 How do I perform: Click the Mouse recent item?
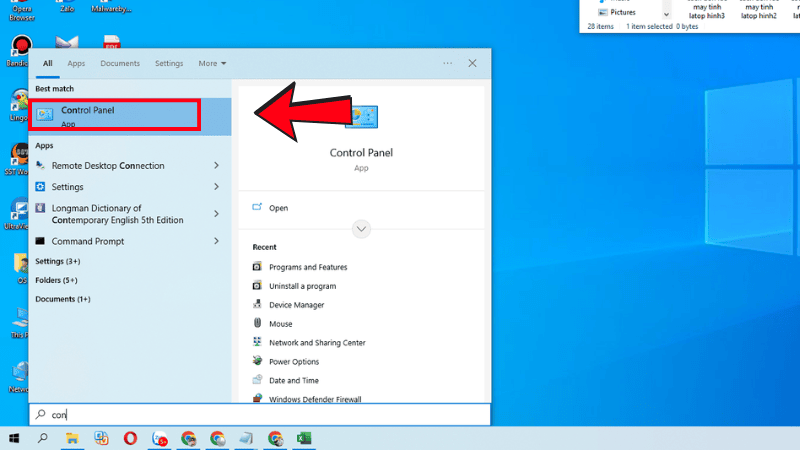280,324
